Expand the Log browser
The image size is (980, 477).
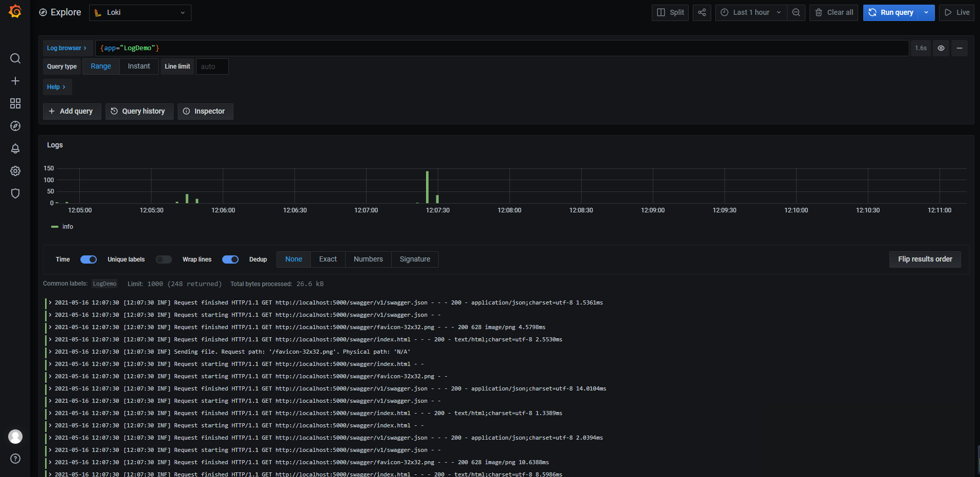coord(67,48)
